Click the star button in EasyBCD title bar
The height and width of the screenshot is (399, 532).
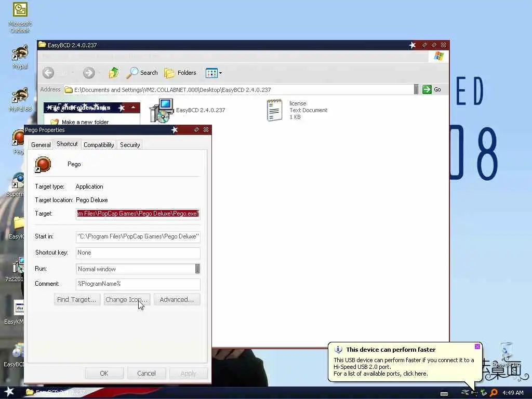412,45
